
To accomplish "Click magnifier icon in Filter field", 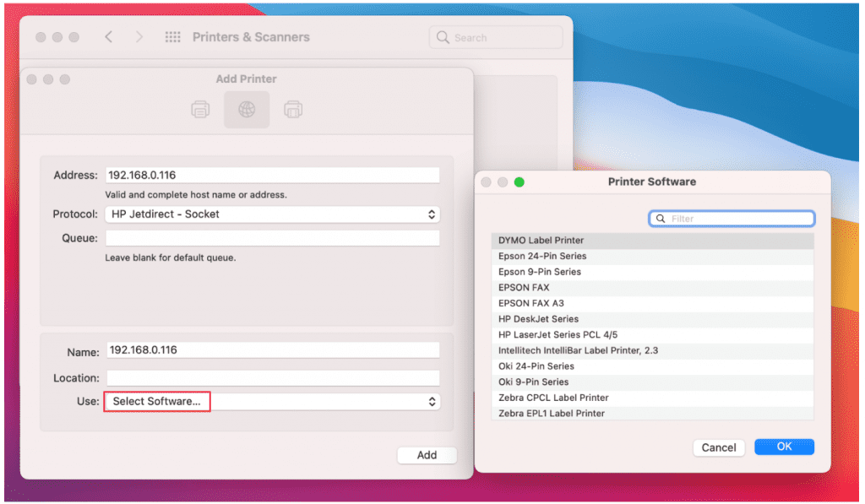I will click(661, 219).
